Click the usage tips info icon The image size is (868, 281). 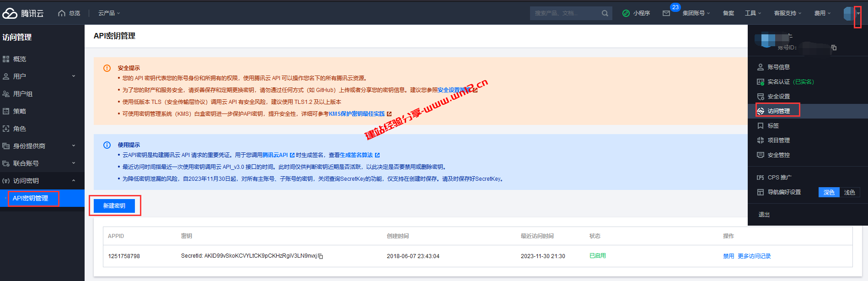click(107, 145)
